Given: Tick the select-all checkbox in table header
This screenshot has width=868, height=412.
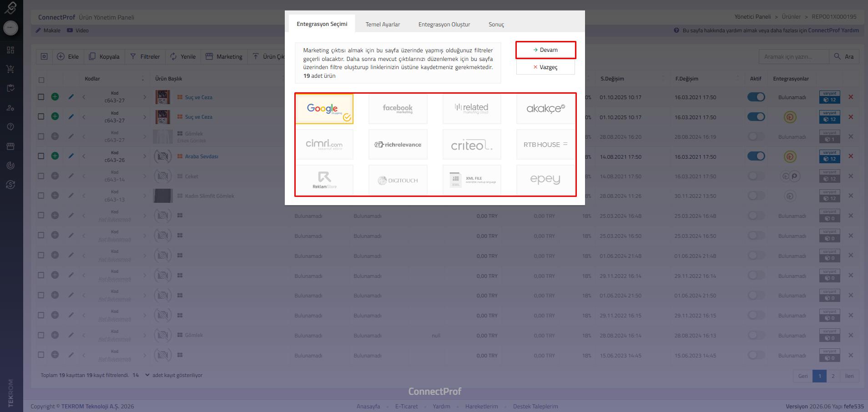Looking at the screenshot, I should coord(41,80).
